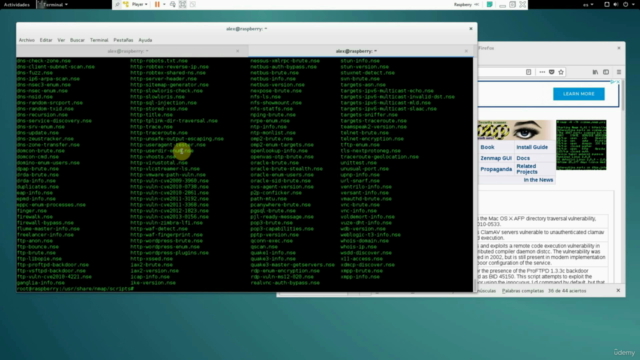Open the Firefox library icon
This screenshot has height=360, width=640.
595,72
